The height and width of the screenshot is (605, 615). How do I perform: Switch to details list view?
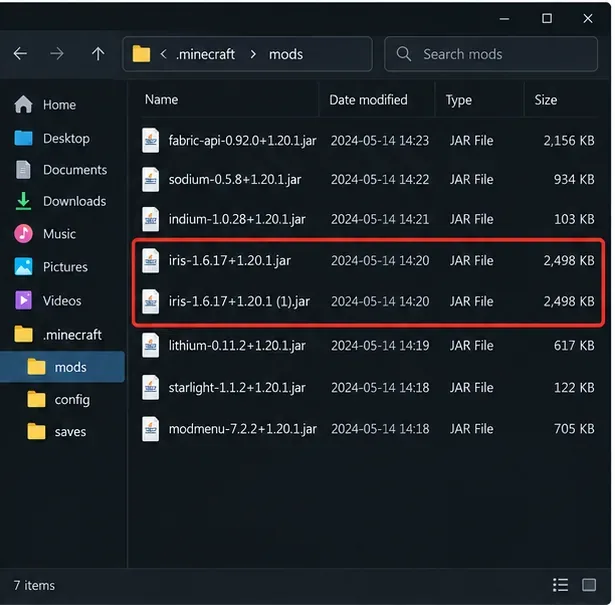coord(560,585)
